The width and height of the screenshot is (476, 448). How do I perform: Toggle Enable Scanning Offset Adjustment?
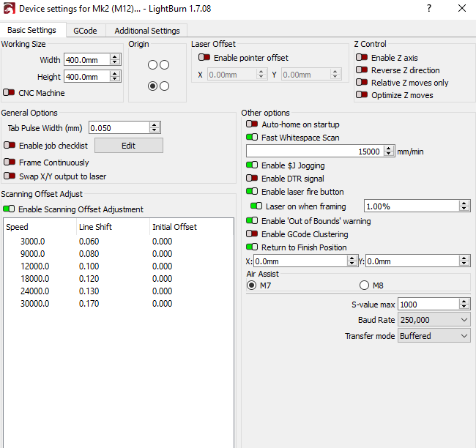pyautogui.click(x=9, y=209)
